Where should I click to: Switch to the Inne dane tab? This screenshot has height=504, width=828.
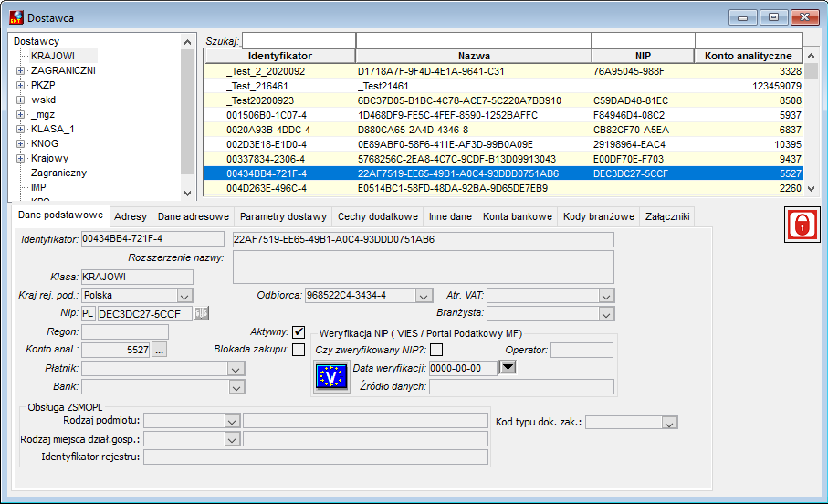(450, 216)
